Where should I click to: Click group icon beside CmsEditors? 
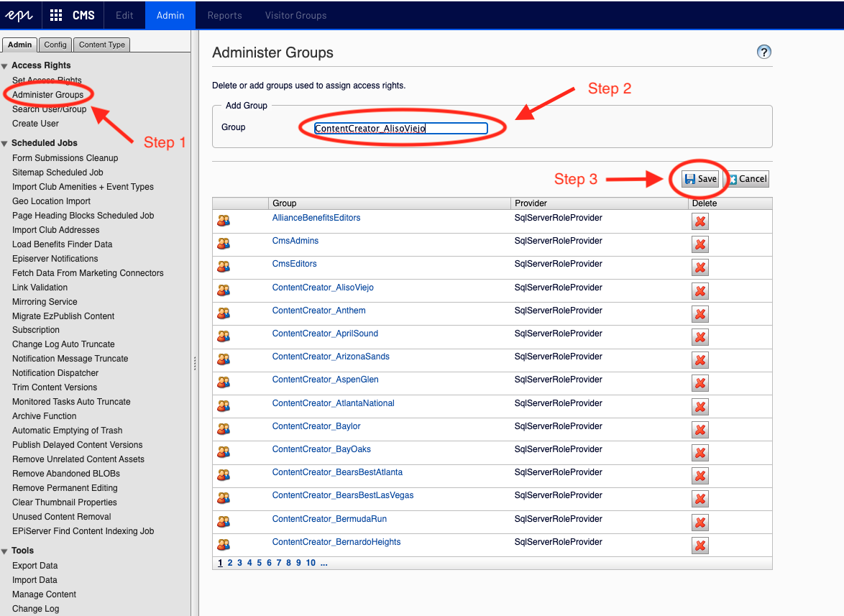(224, 267)
